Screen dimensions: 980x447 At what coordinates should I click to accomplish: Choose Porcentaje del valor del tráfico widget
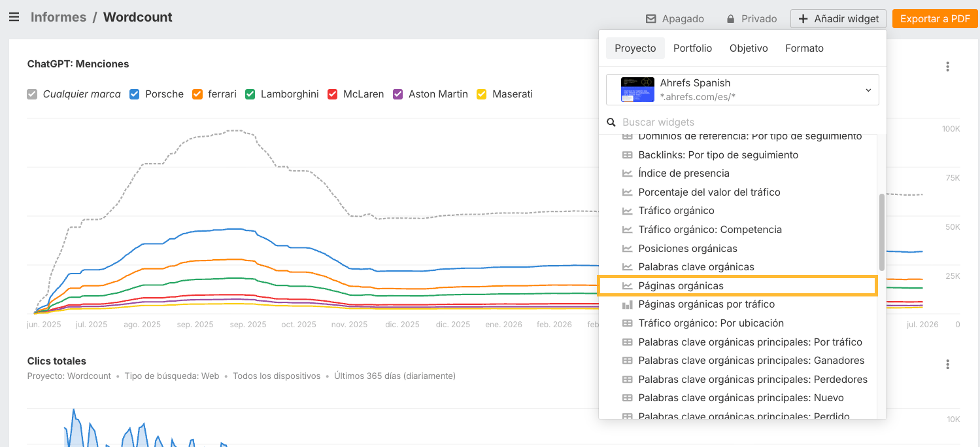737,192
